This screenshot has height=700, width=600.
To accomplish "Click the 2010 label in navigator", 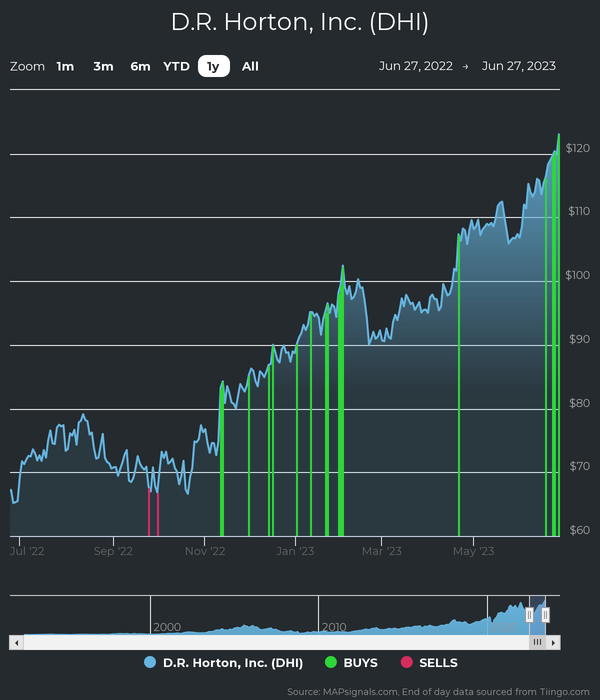I will click(x=334, y=627).
